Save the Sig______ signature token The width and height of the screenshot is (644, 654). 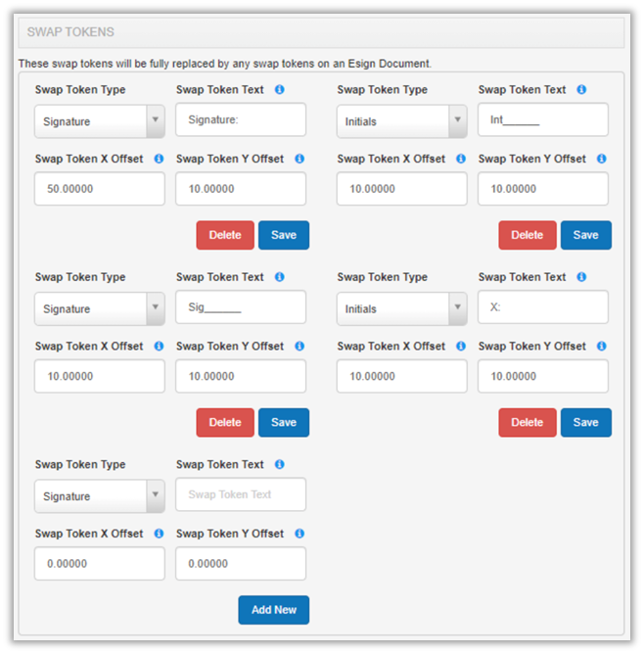pos(284,423)
